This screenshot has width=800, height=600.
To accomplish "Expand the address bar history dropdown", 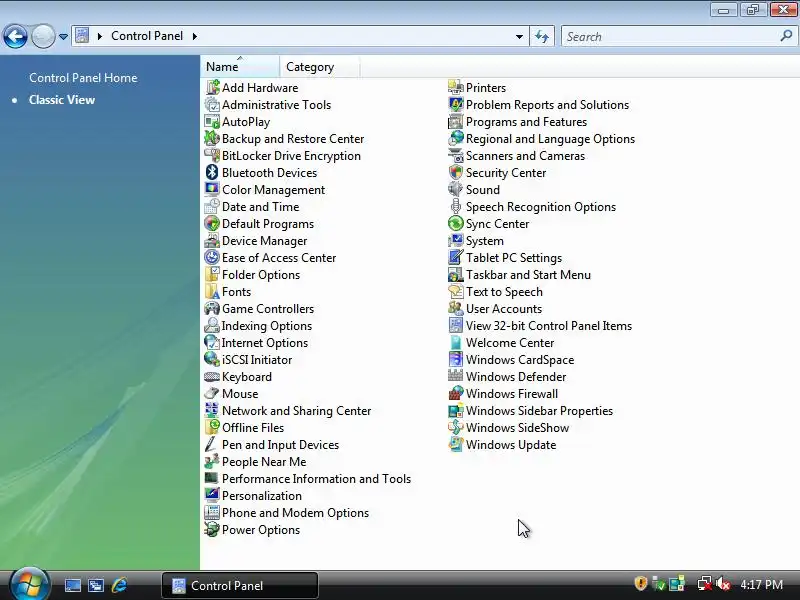I will (x=519, y=36).
